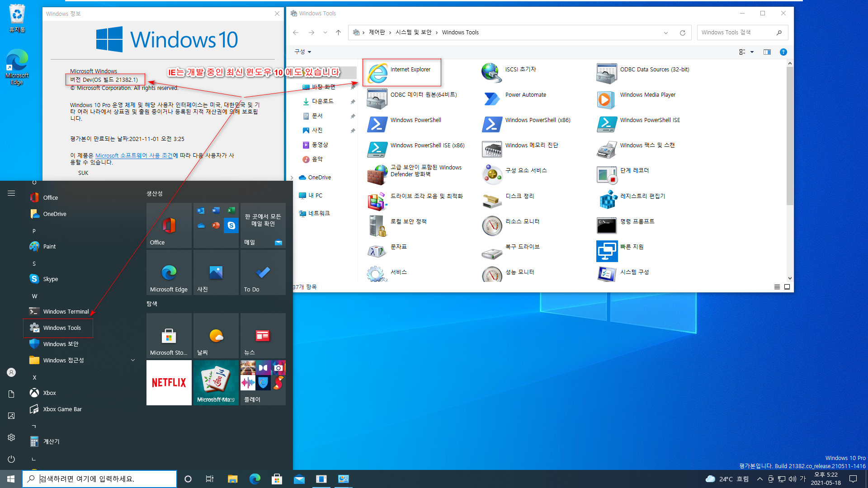This screenshot has width=868, height=488.
Task: Select 내 PC in navigation pane
Action: point(316,196)
